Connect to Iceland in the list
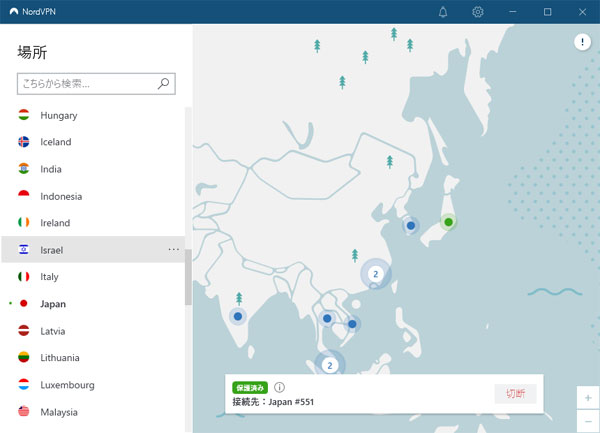Screen dimensions: 600x433 pos(93,142)
